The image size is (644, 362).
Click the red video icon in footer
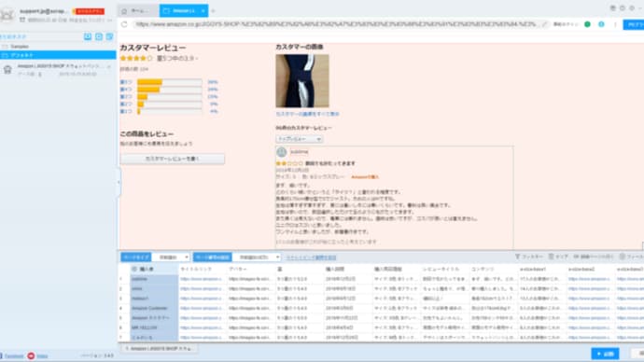(x=31, y=355)
